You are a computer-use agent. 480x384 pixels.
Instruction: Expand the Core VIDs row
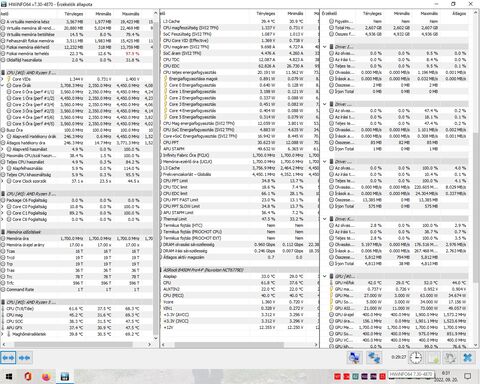click(3, 79)
